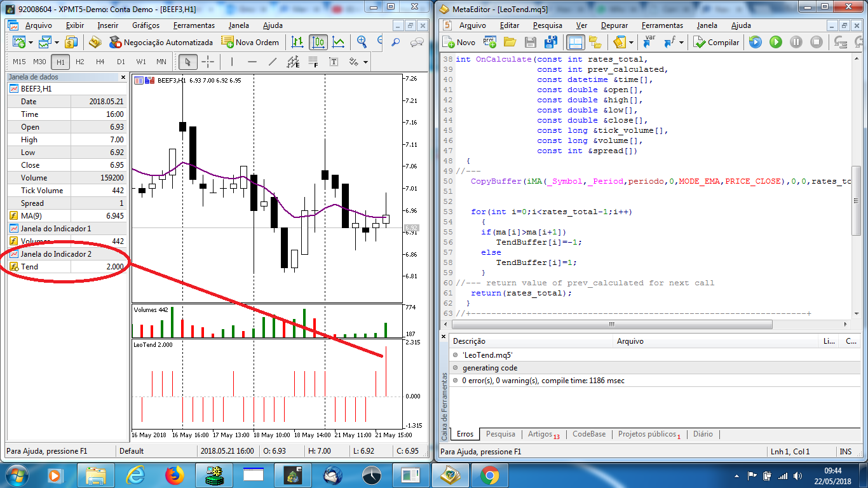Open Gráficos menu in MetaTrader

point(146,25)
